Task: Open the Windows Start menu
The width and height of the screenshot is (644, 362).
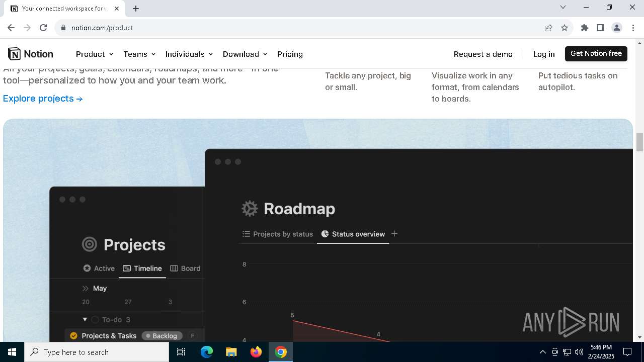Action: point(12,352)
